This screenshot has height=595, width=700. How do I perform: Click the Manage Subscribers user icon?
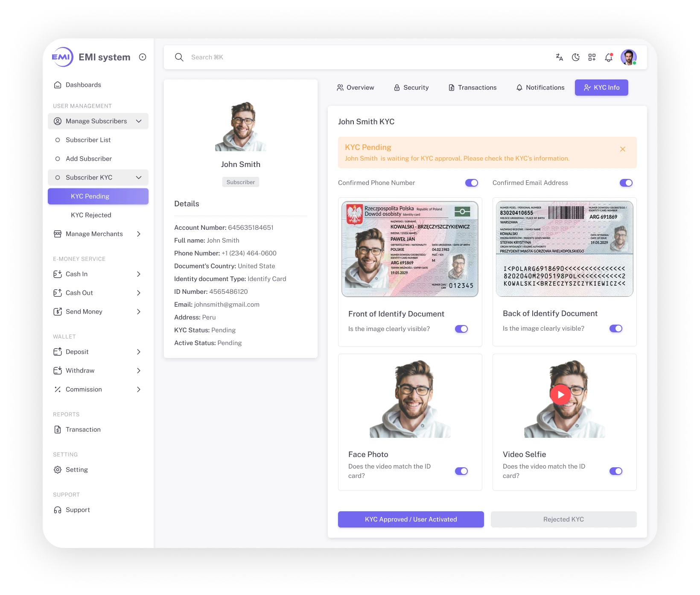(x=58, y=121)
